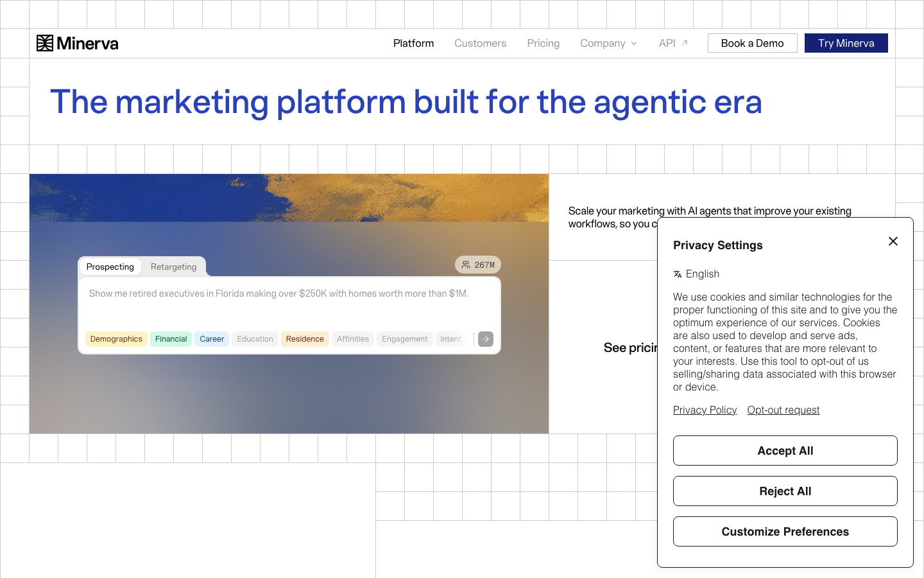Click the Accept All button
This screenshot has height=578, width=924.
tap(785, 451)
